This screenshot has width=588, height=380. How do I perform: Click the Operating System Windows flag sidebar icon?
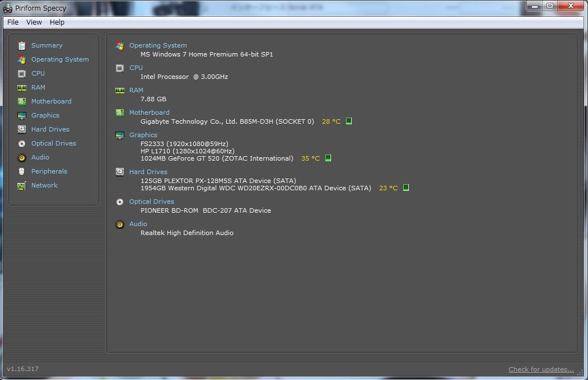tap(22, 59)
